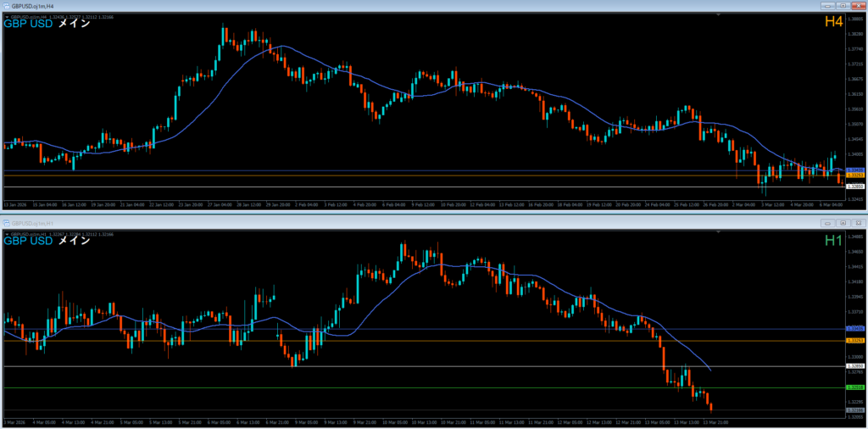Viewport: 868px width, 429px height.
Task: Select the orange 1.33253 price tag on H1 chart
Action: click(854, 341)
